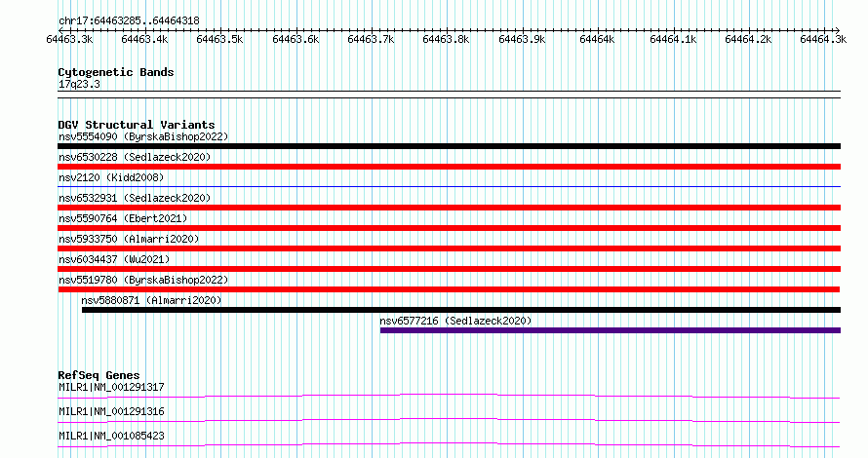Click the red bar of nsv5519780
The width and height of the screenshot is (868, 458).
pyautogui.click(x=449, y=289)
